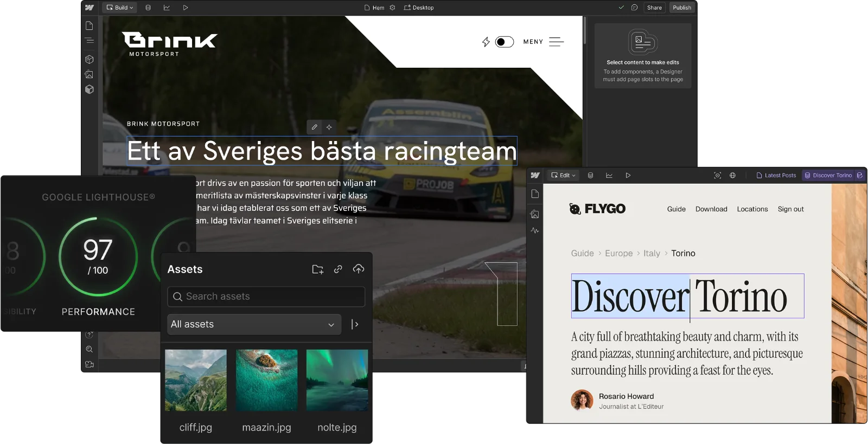
Task: Open the Build mode dropdown in the Brink window
Action: click(120, 8)
